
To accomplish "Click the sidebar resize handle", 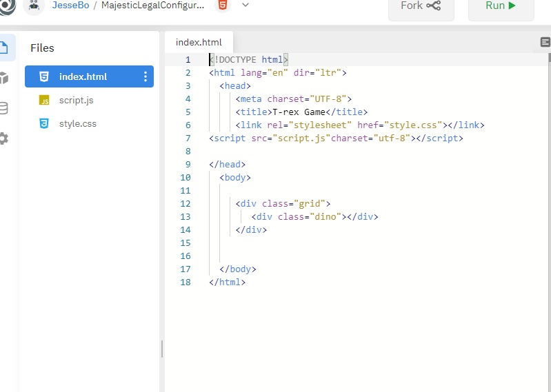I will pyautogui.click(x=161, y=349).
